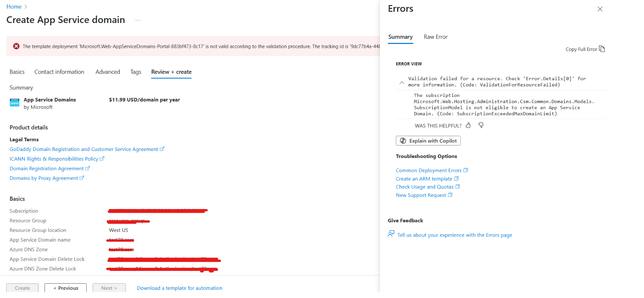This screenshot has width=644, height=298.
Task: Click Explain with Copilot button
Action: point(428,141)
